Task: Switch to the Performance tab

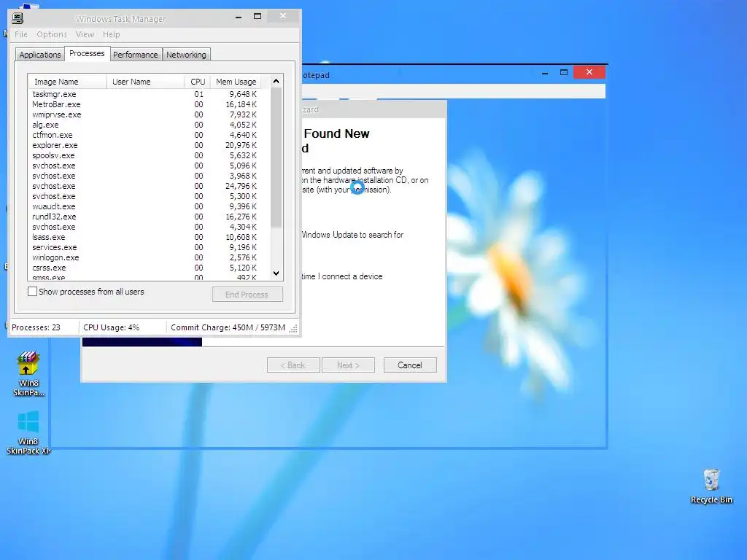Action: [135, 55]
